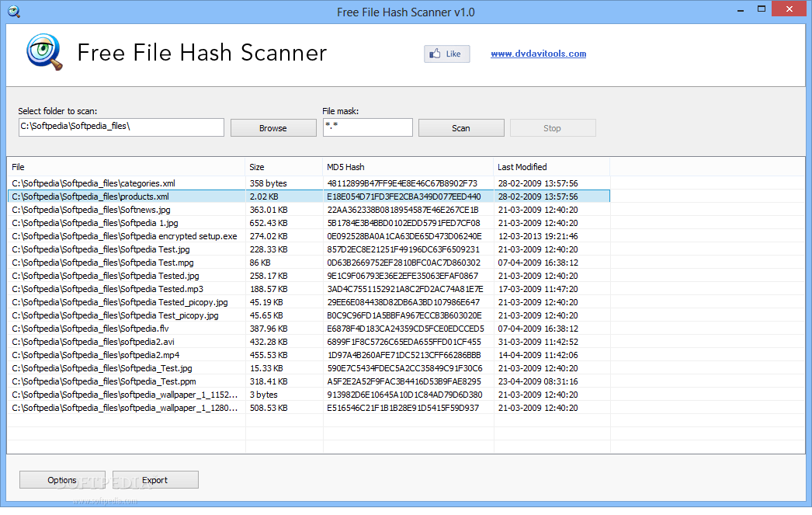Select the Softpedia.flv file row
This screenshot has width=812, height=515.
click(309, 329)
